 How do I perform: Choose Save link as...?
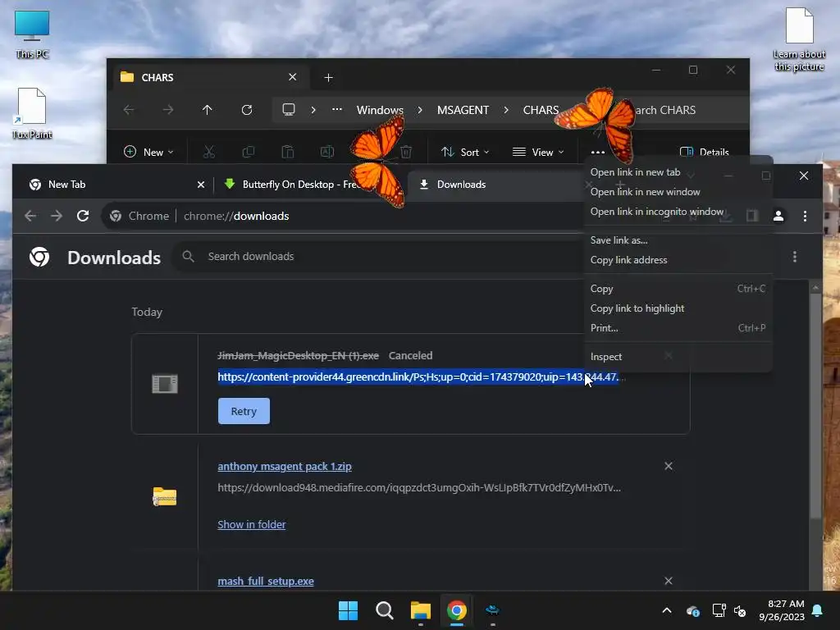coord(619,240)
